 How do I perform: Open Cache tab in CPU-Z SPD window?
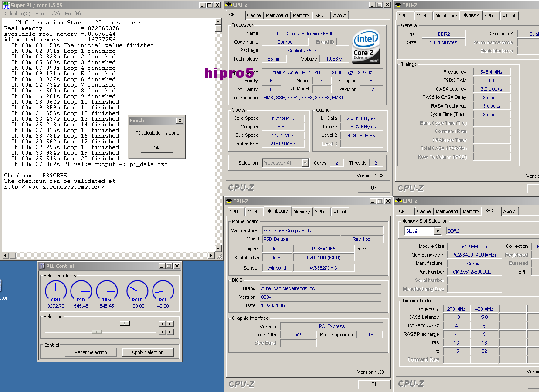(424, 211)
